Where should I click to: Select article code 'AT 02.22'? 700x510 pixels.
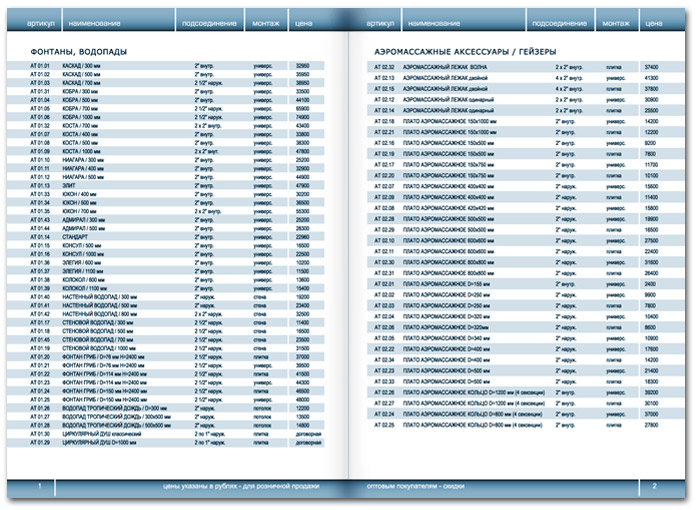pos(384,349)
